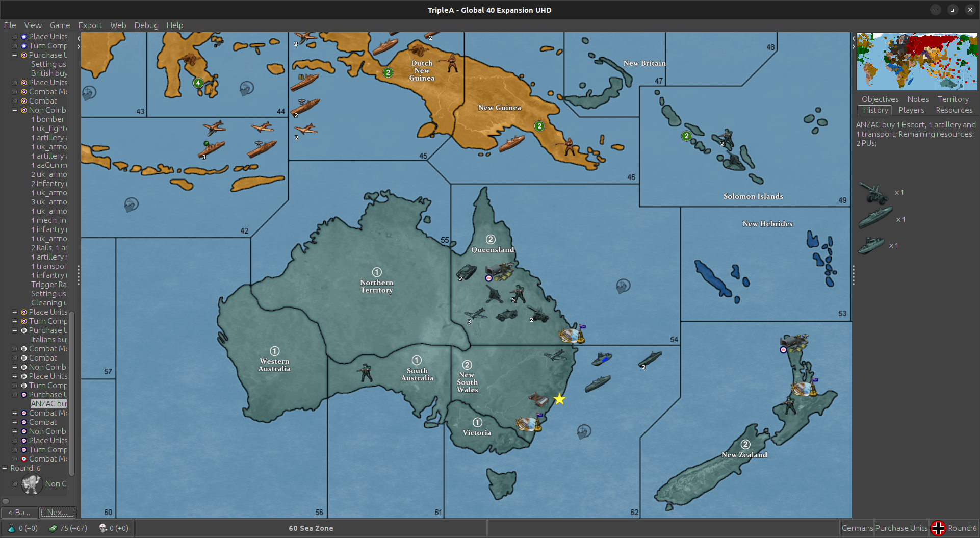Click the history tree vertical scrollbar

point(72,393)
